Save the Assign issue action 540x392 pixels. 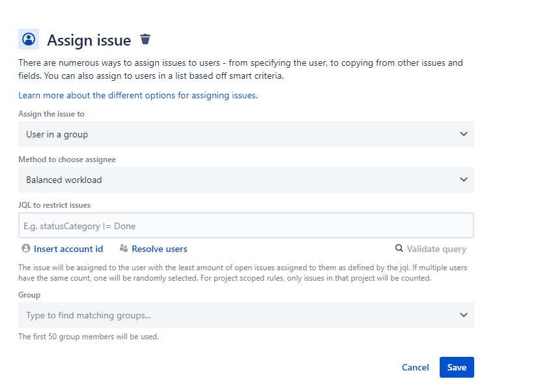point(456,367)
